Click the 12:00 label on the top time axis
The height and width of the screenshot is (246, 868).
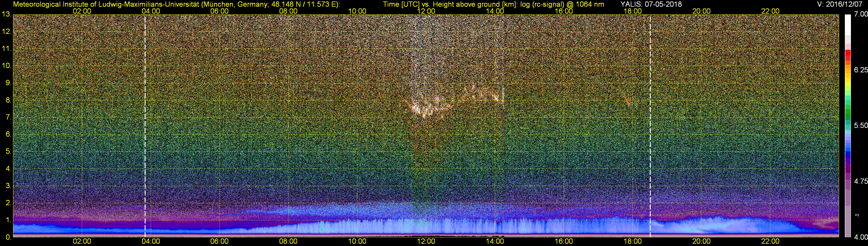(x=426, y=11)
